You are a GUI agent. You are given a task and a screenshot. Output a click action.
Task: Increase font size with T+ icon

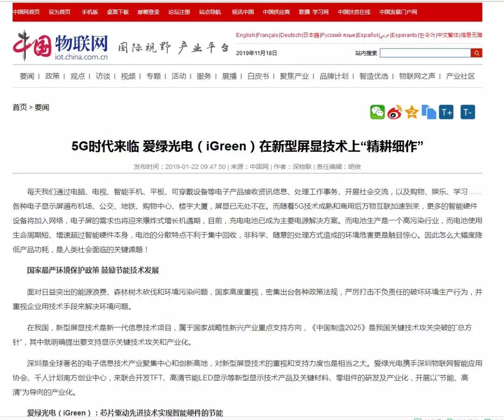click(x=447, y=112)
